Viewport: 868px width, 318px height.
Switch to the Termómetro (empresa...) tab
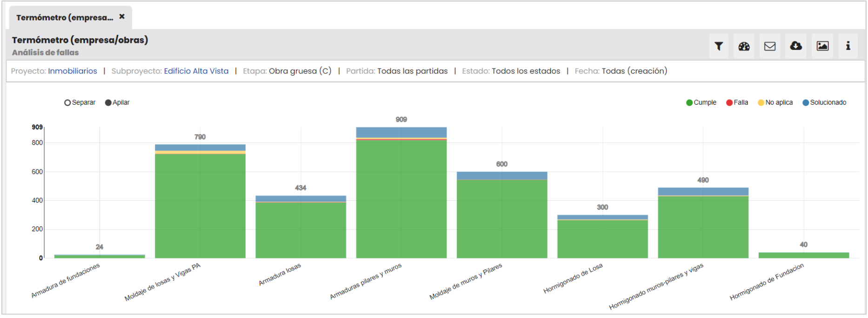(65, 18)
